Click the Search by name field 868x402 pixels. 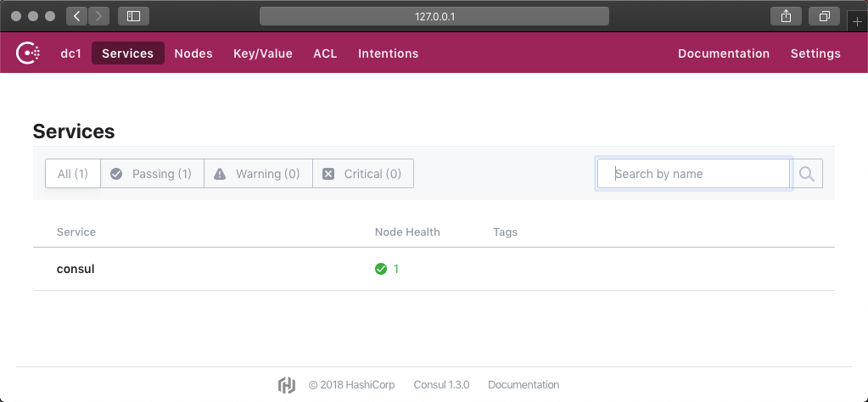pyautogui.click(x=694, y=174)
